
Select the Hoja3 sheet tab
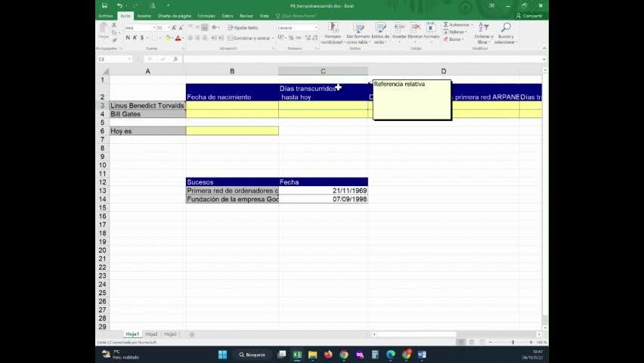pos(170,334)
